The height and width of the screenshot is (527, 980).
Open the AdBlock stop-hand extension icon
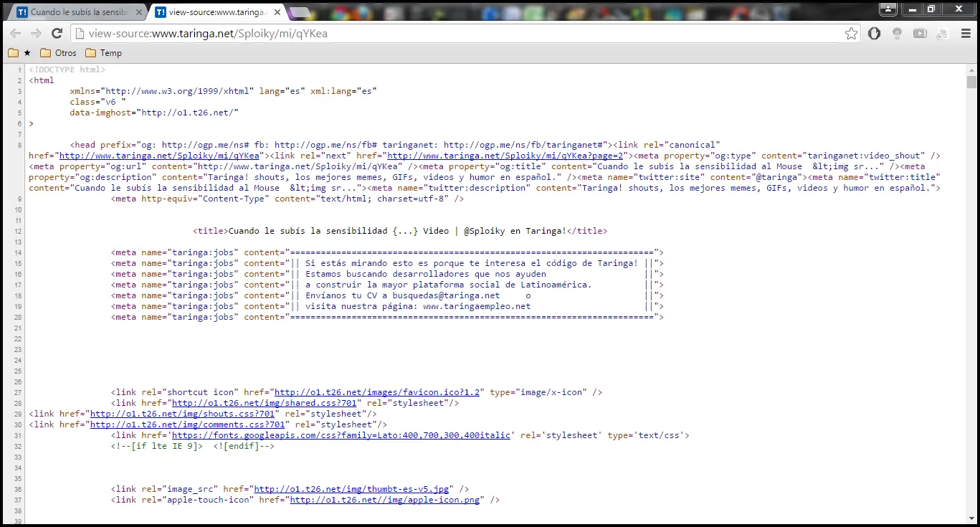pos(874,34)
